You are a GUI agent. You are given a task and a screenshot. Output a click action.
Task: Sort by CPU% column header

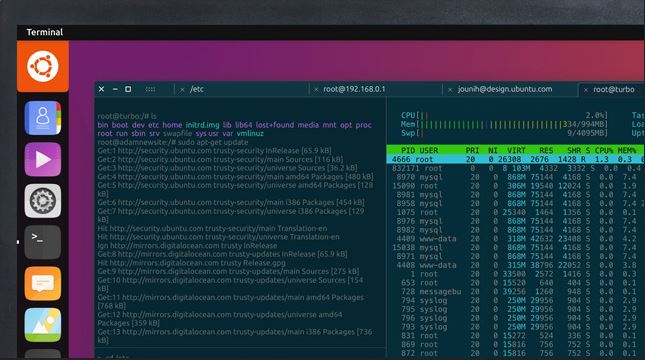point(603,151)
